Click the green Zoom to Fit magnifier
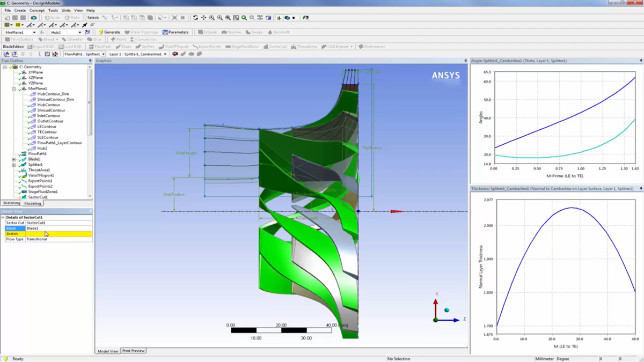Viewport: 644px width, 362px height. tap(244, 18)
